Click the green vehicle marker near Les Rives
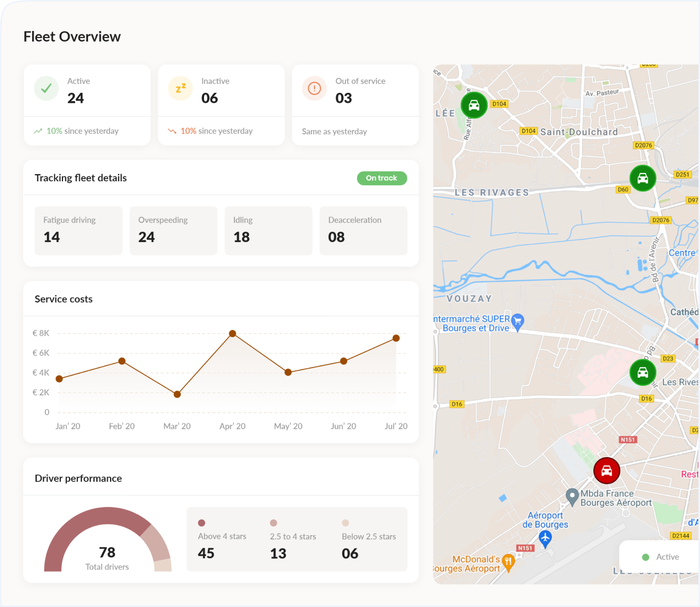The image size is (700, 607). [x=642, y=373]
